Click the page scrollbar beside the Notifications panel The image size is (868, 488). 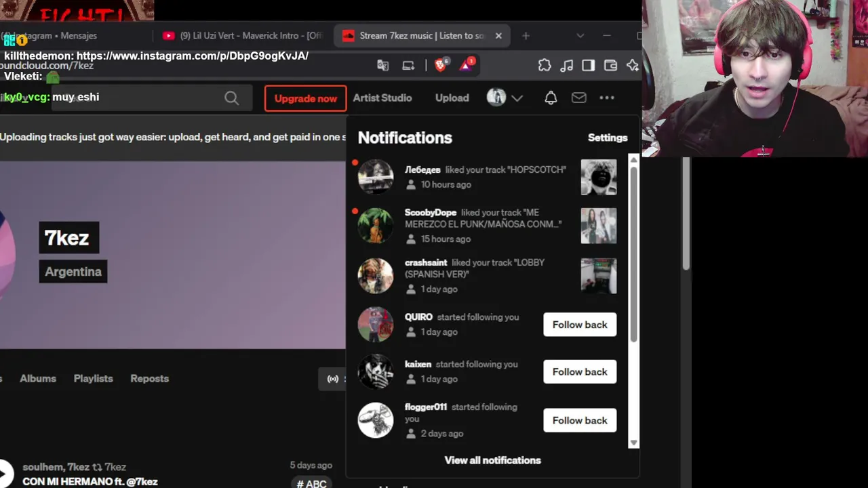pos(687,213)
